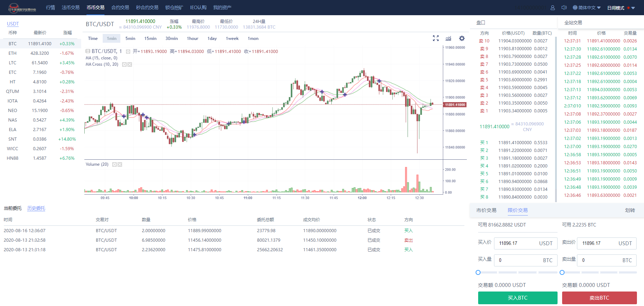644x306 pixels.
Task: Open chart settings gear in toolbar
Action: [x=462, y=38]
